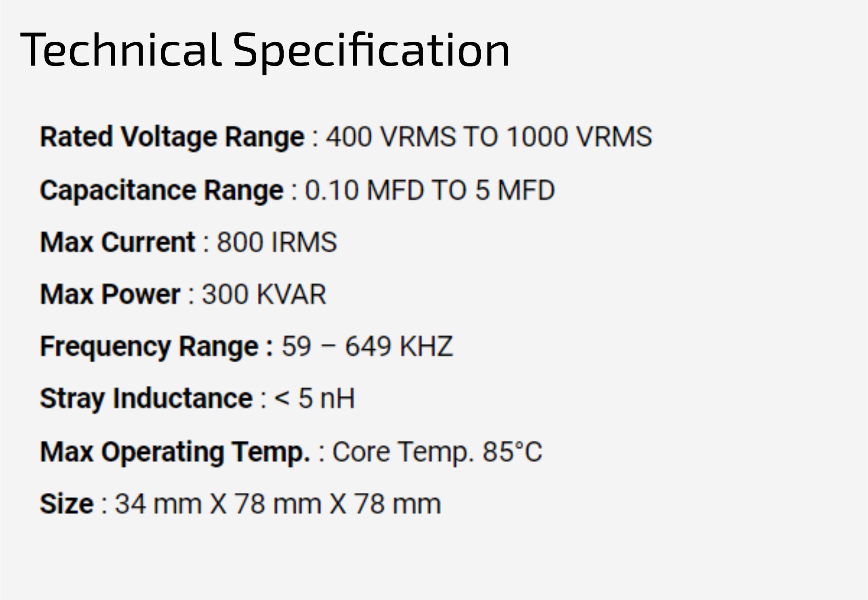Click the 800 IRMS value

277,242
